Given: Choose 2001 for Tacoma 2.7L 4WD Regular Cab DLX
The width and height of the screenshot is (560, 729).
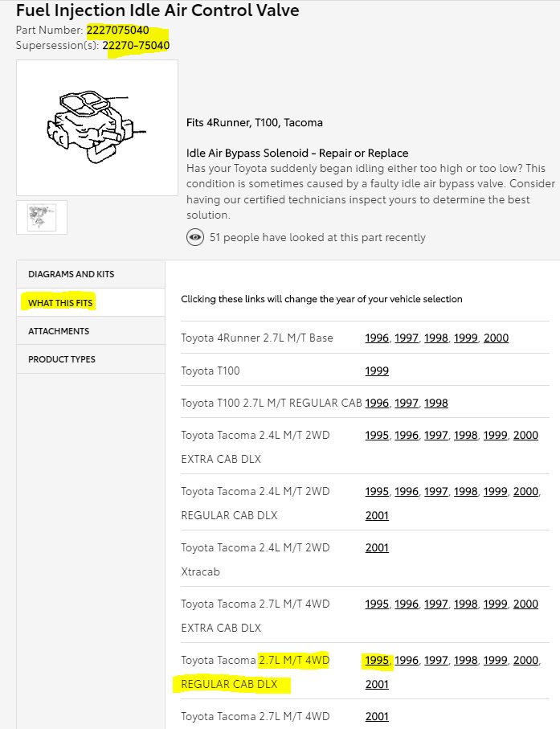Looking at the screenshot, I should (377, 684).
